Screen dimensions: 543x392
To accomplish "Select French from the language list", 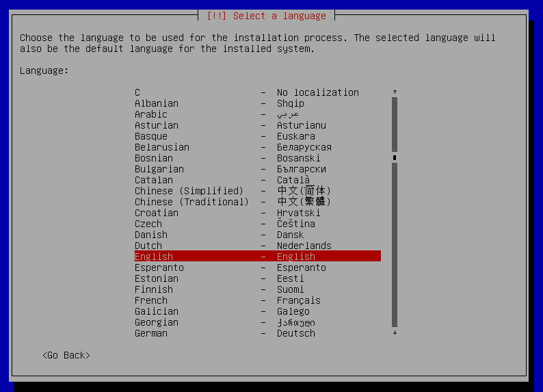I will point(258,300).
